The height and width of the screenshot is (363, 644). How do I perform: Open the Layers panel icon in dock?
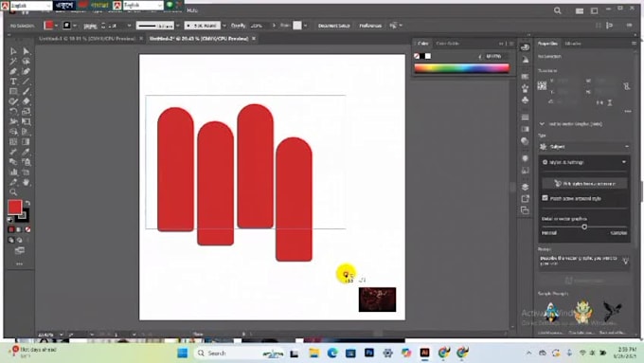coord(525,187)
